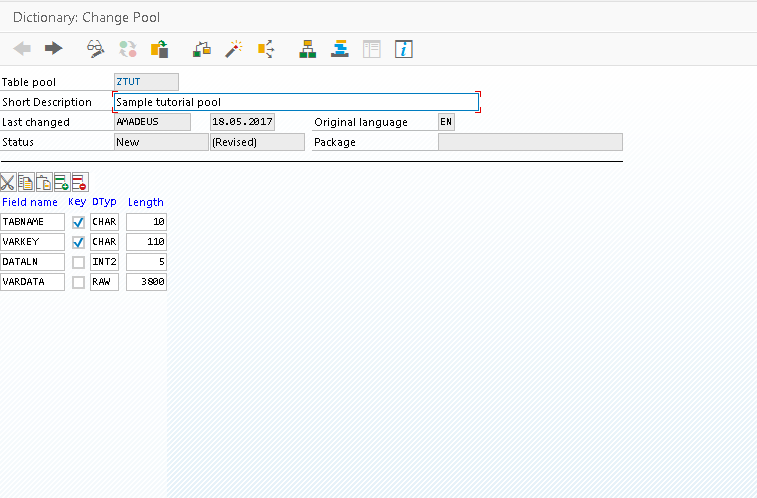Check the Key checkbox for VARDATA
757x498 pixels.
(x=78, y=282)
